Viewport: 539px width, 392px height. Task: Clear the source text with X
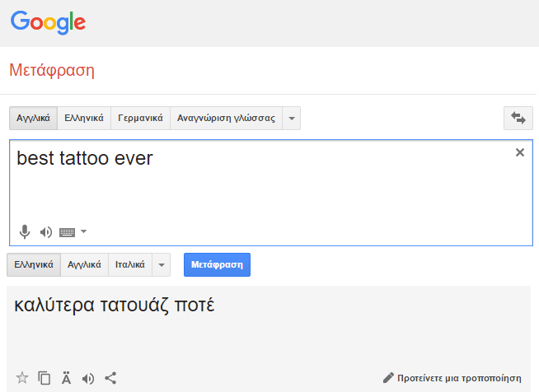click(x=520, y=152)
